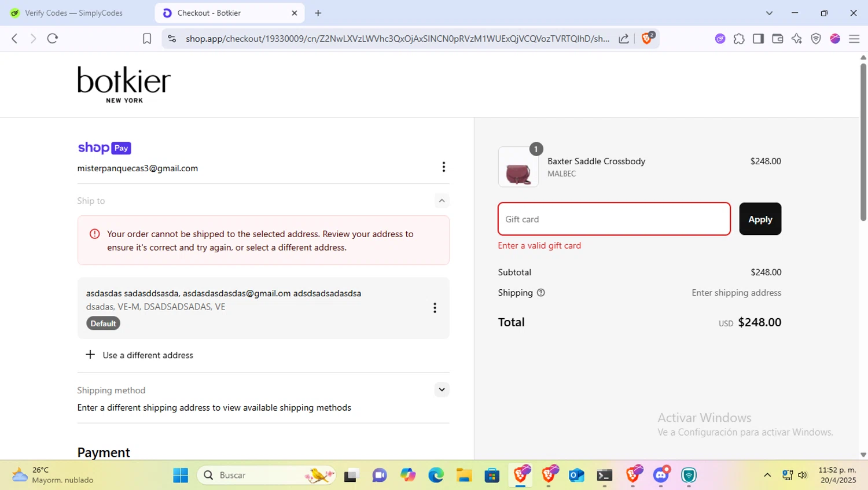Go back to the previous page

tap(14, 39)
